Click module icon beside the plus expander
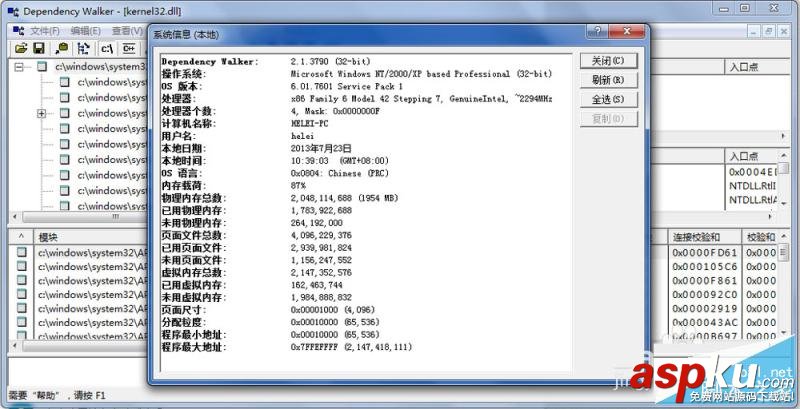This screenshot has width=800, height=409. tap(64, 113)
